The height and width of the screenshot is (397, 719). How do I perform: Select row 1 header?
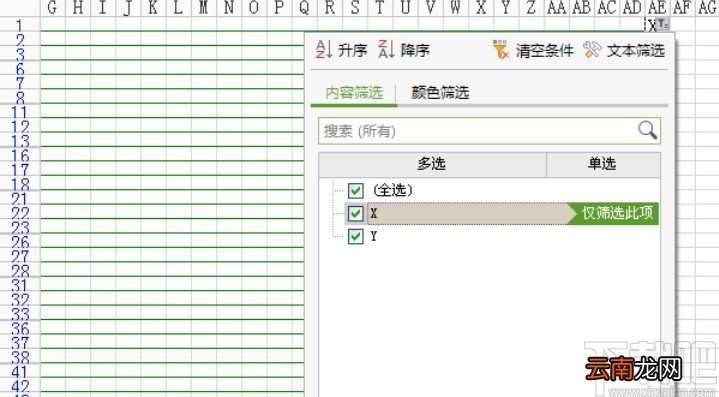click(x=20, y=25)
